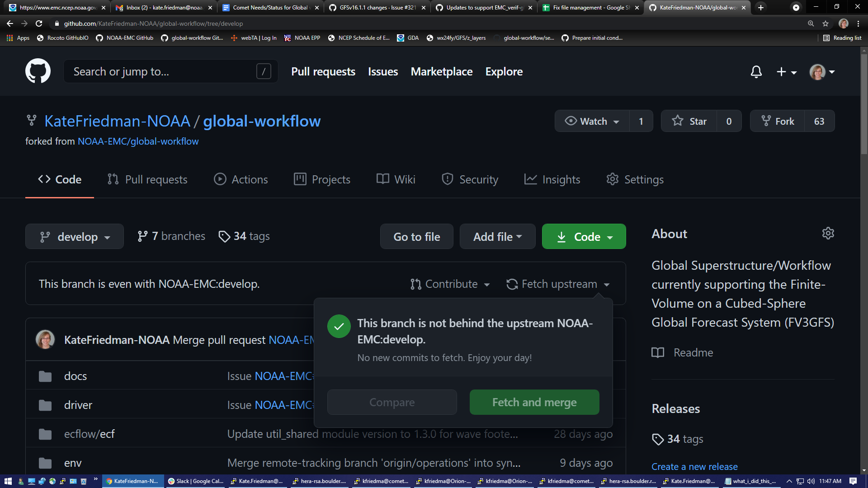The width and height of the screenshot is (868, 488).
Task: Open the Windows notification center icon
Action: coord(853,481)
